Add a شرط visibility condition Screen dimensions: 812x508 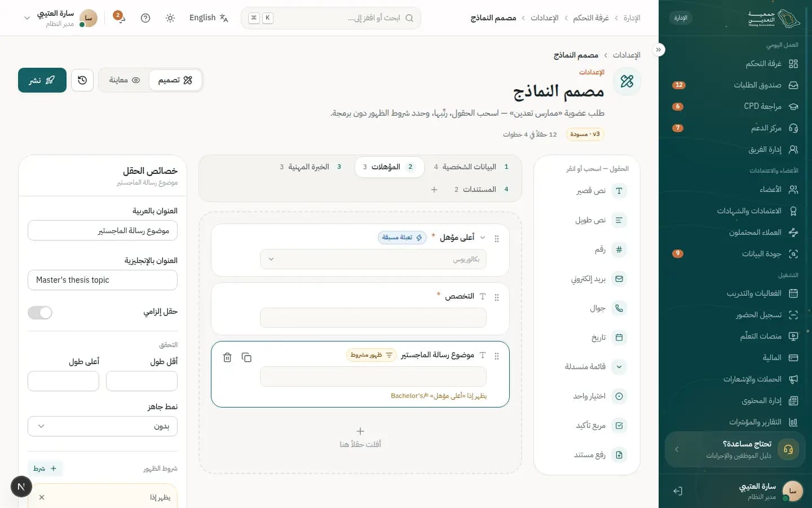[45, 468]
